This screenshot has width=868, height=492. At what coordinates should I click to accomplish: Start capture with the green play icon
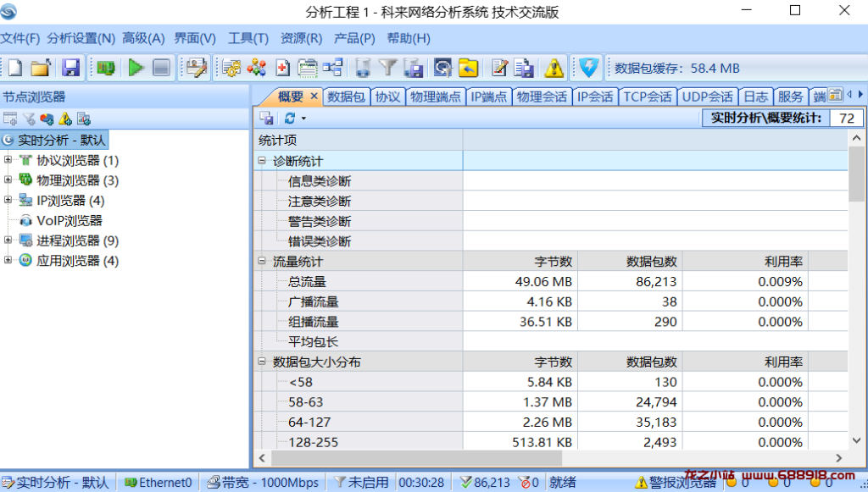coord(136,68)
